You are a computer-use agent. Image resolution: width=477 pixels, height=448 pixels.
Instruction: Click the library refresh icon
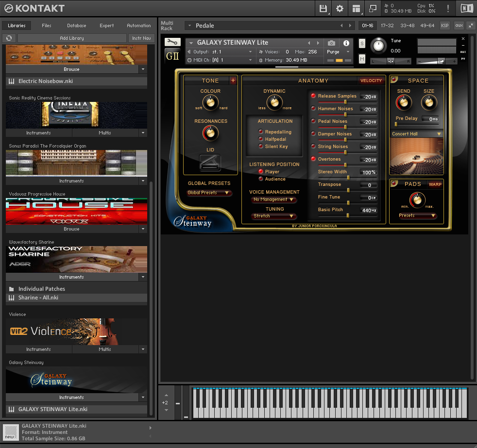[x=9, y=38]
